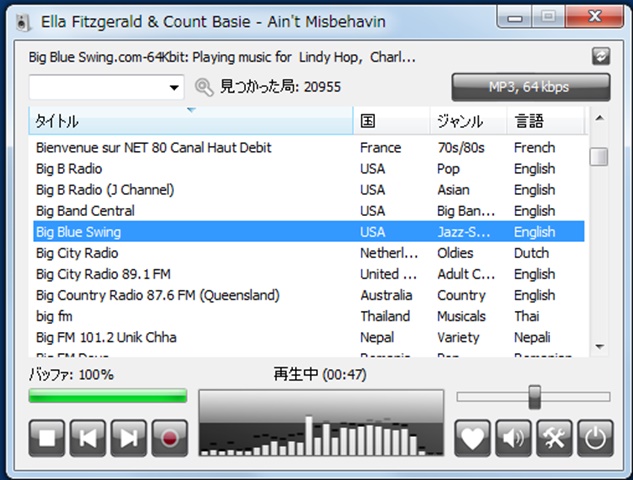Click the Country genre cell
This screenshot has height=480, width=633.
[x=461, y=296]
